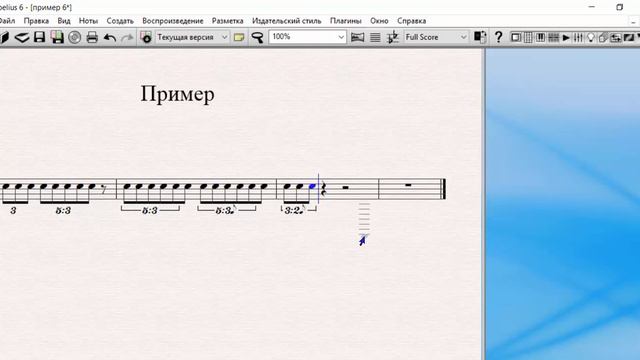
Task: Toggle the Keyboard window
Action: (540, 38)
